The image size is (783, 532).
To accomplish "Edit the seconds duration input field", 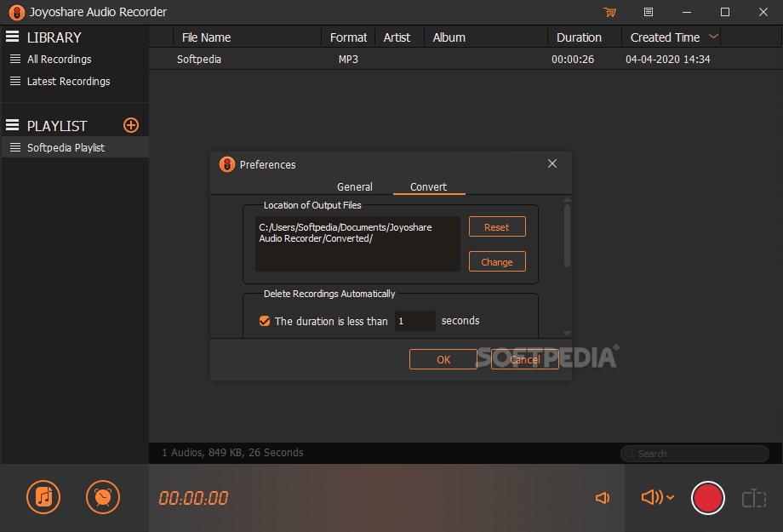I will pos(414,321).
